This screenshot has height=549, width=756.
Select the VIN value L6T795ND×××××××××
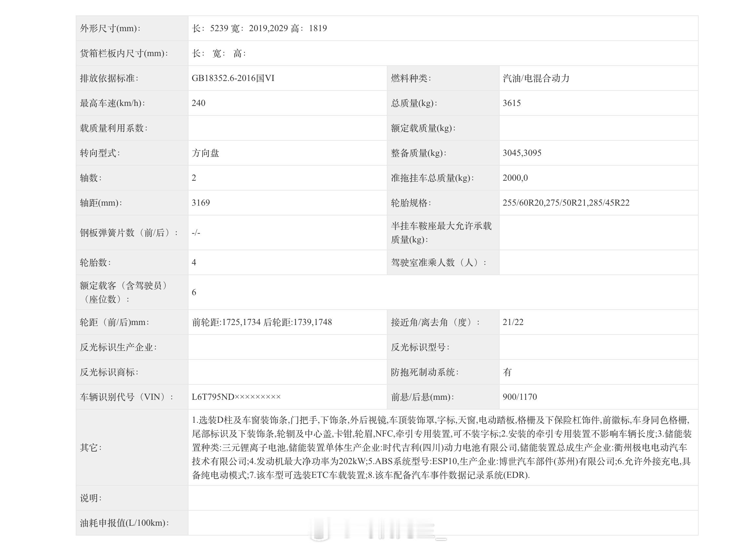coord(236,397)
